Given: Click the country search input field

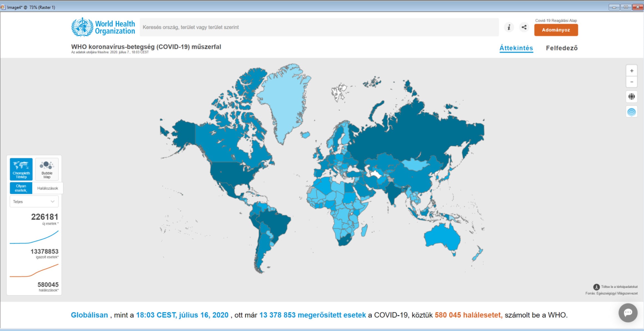Looking at the screenshot, I should [319, 27].
